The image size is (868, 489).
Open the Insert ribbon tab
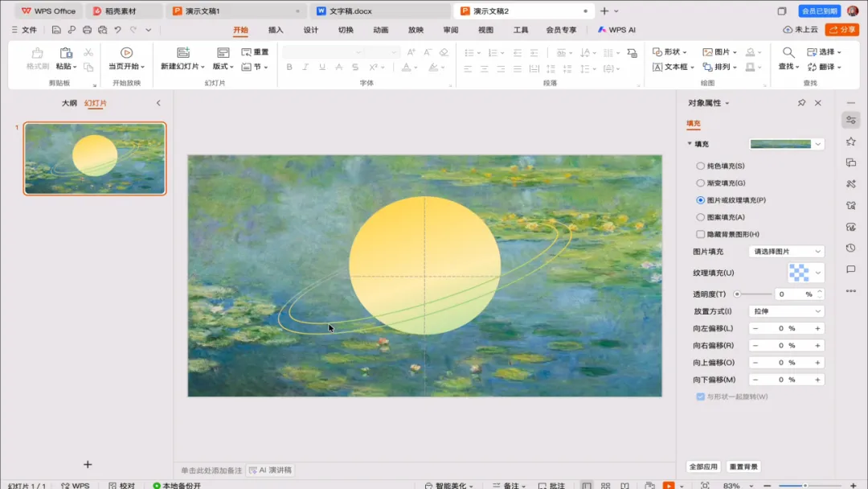(x=276, y=30)
